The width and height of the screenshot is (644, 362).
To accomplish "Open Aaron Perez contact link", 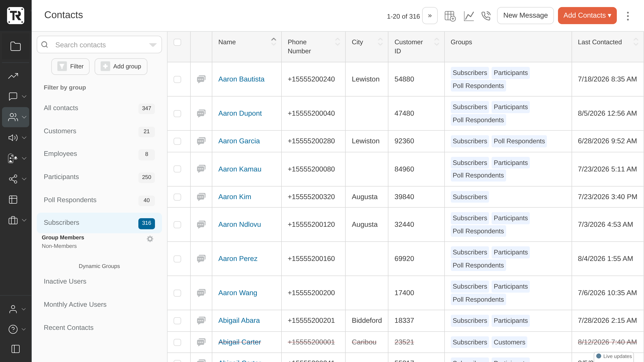I will click(x=238, y=259).
